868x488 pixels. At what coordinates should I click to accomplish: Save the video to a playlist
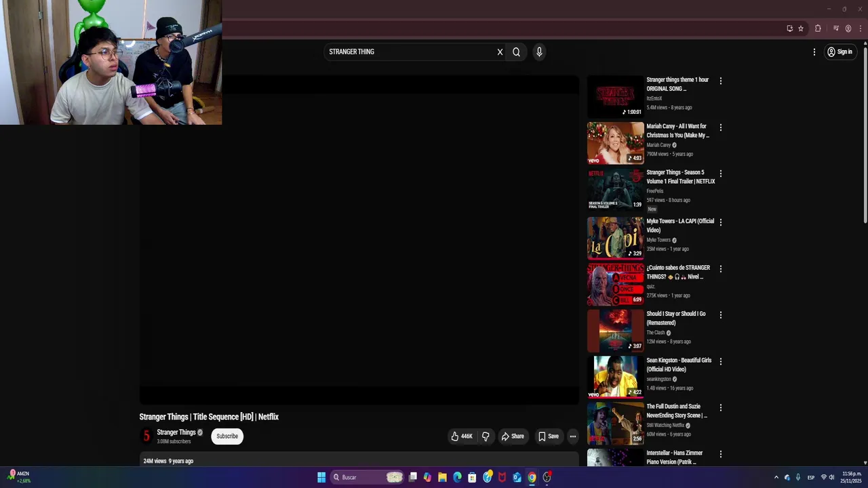549,436
